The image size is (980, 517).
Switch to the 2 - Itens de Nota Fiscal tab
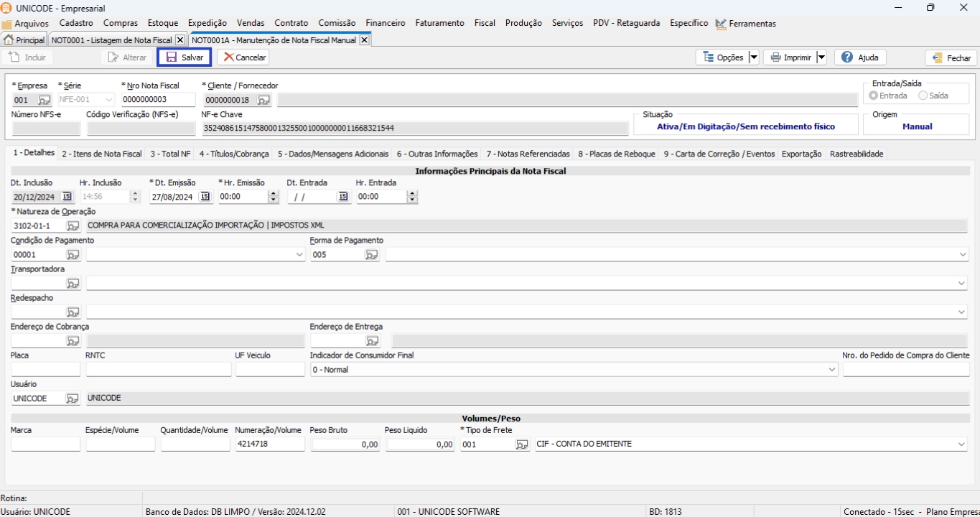click(101, 154)
